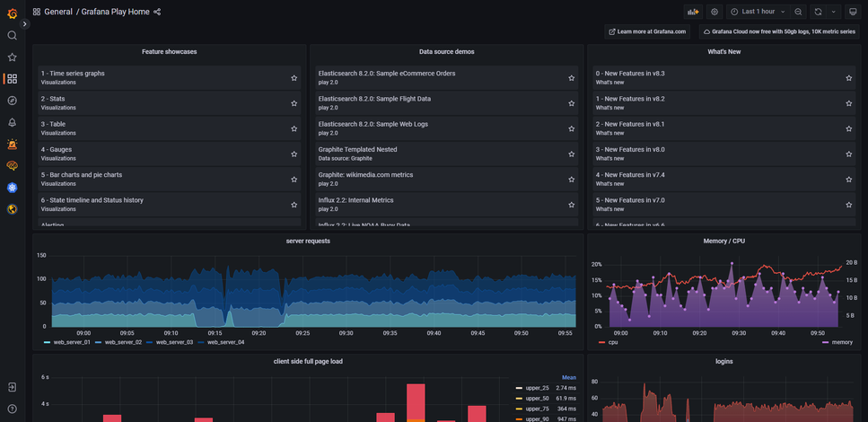
Task: Click the Sign in icon in sidebar
Action: tap(13, 387)
